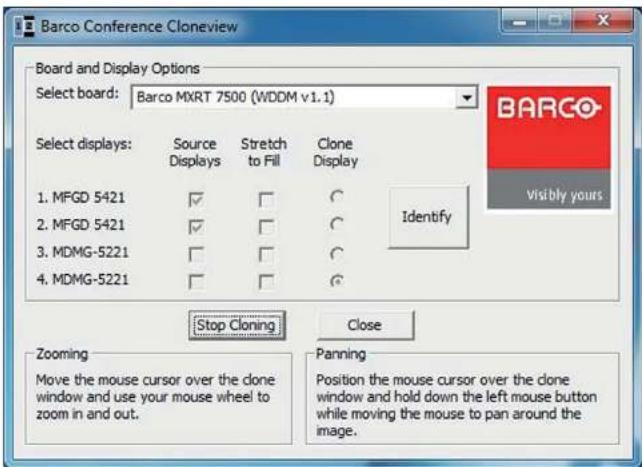Click the 'Source Displays' column header
The width and height of the screenshot is (642, 467).
coord(195,152)
